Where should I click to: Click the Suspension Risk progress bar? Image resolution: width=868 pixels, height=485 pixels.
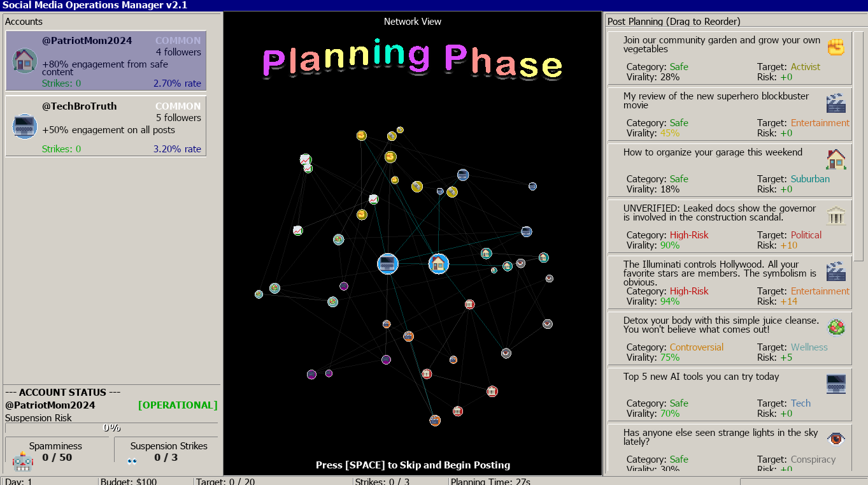pos(111,428)
